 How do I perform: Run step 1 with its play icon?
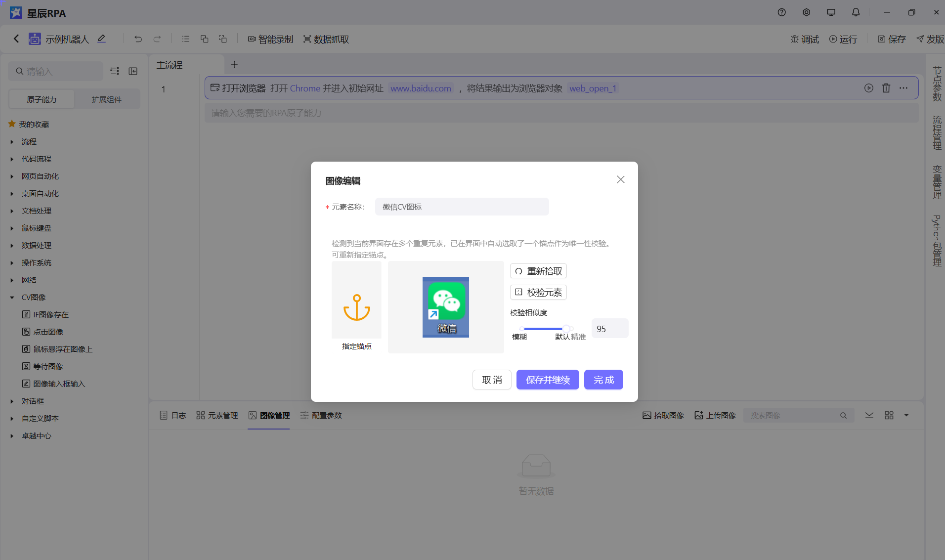868,88
